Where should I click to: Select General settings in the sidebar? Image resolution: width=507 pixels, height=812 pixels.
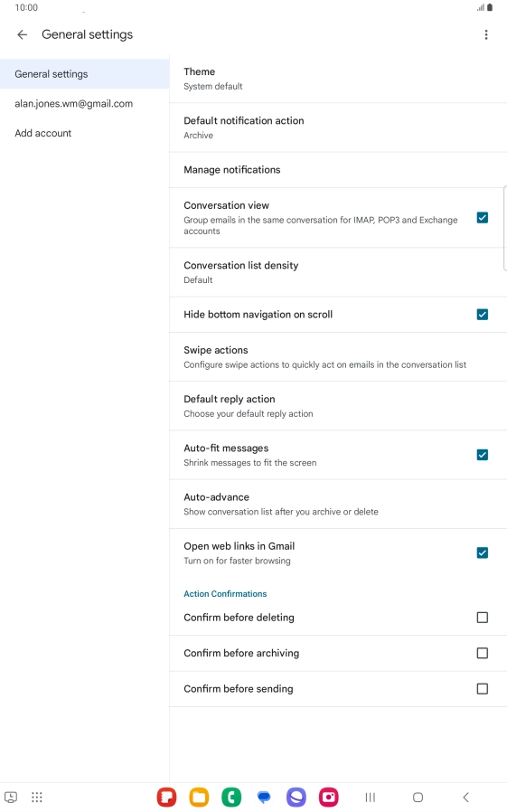(84, 74)
